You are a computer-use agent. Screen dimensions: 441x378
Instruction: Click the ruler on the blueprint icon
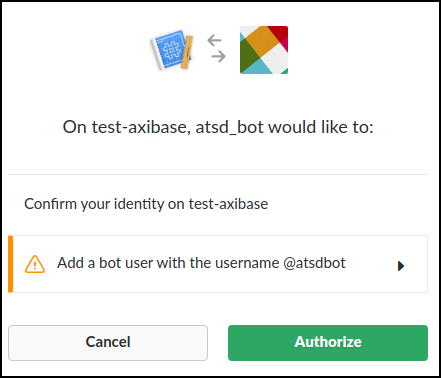click(x=187, y=52)
